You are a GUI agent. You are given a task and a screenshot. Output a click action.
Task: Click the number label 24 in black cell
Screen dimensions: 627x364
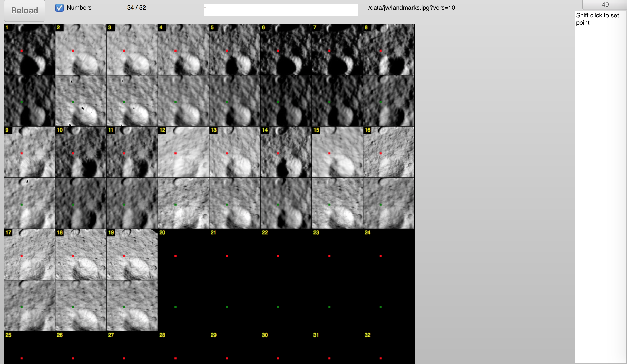367,232
